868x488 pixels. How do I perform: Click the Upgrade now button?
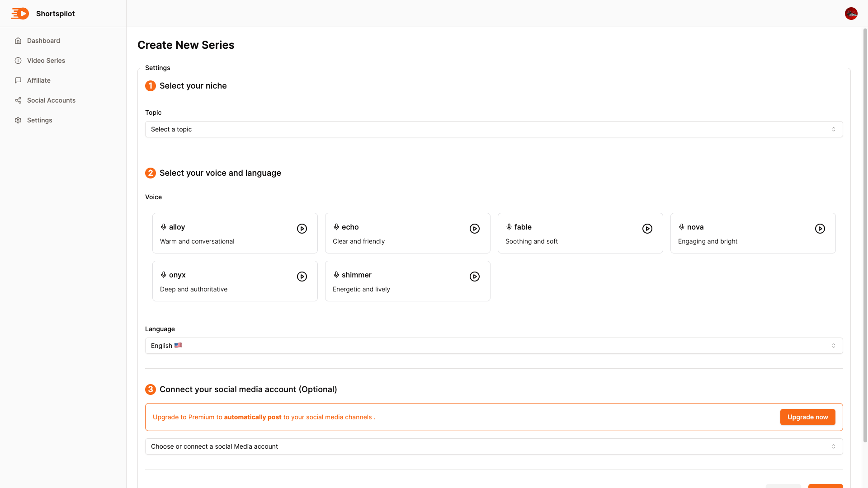click(807, 417)
